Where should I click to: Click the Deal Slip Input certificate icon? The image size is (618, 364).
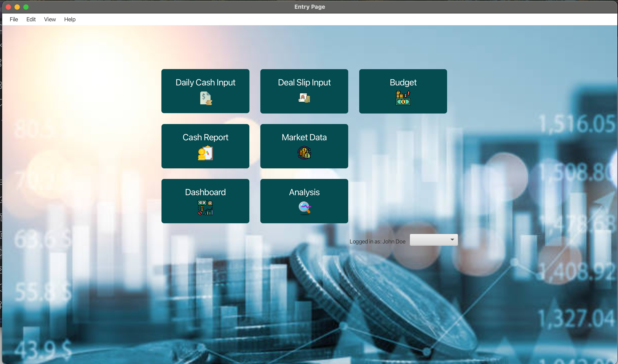[304, 98]
